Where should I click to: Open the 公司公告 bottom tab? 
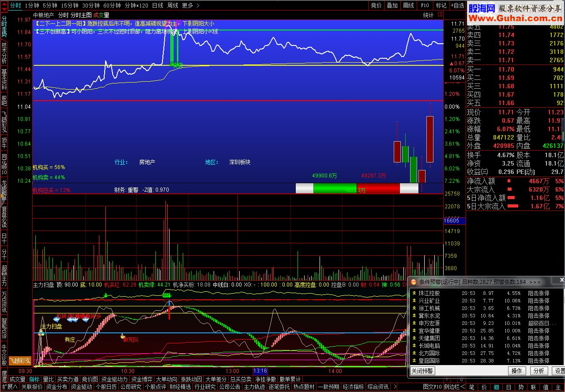(x=230, y=387)
